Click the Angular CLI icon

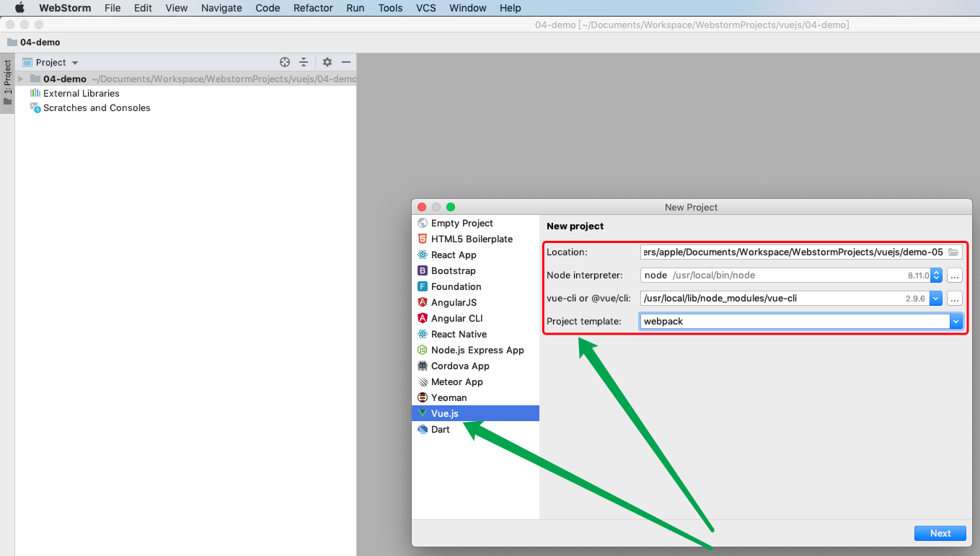click(423, 318)
